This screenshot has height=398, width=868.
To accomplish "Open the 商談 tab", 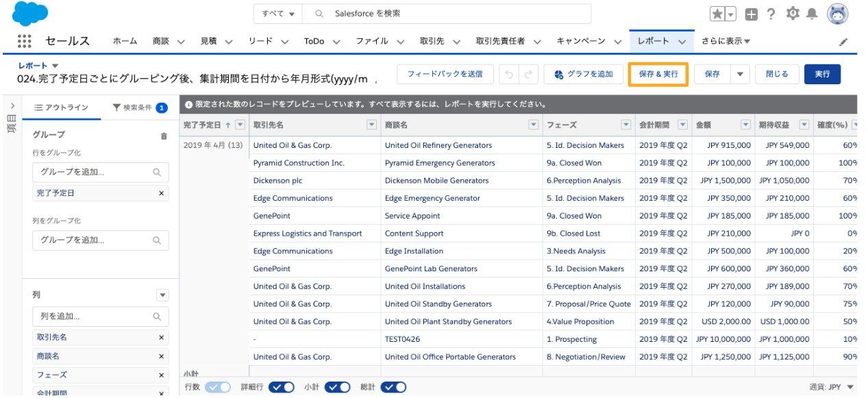I will coord(161,41).
